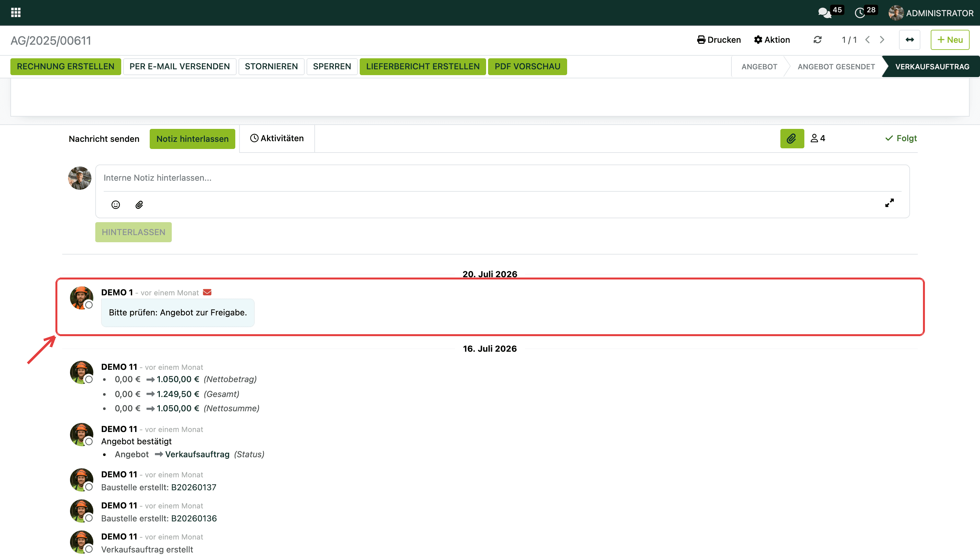Image resolution: width=980 pixels, height=557 pixels.
Task: Click the record title AG/2025/00611
Action: point(51,40)
